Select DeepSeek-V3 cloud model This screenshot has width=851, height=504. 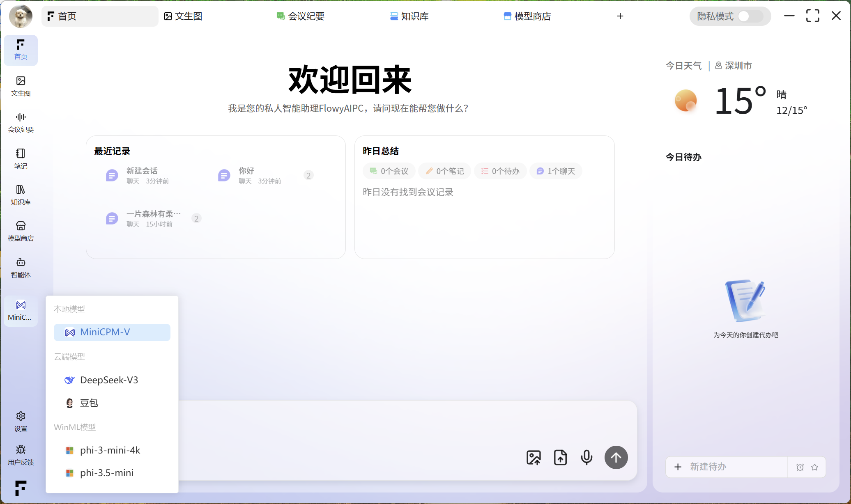[109, 380]
